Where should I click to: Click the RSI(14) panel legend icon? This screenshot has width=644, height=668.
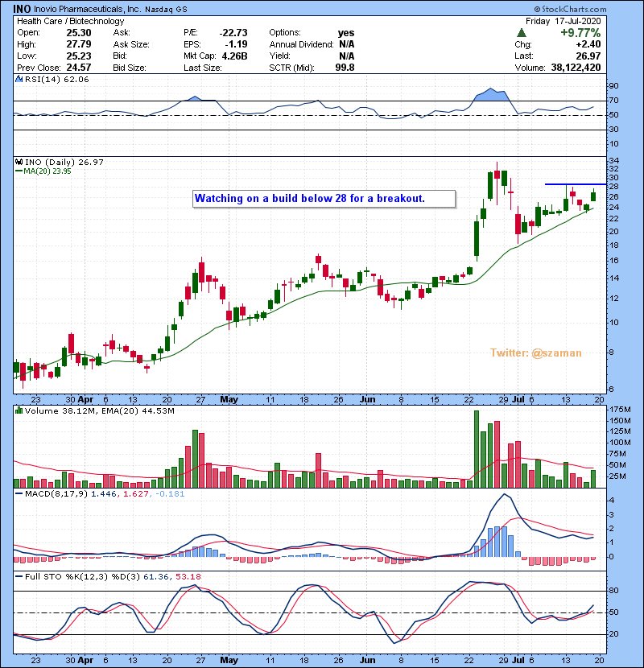point(19,79)
